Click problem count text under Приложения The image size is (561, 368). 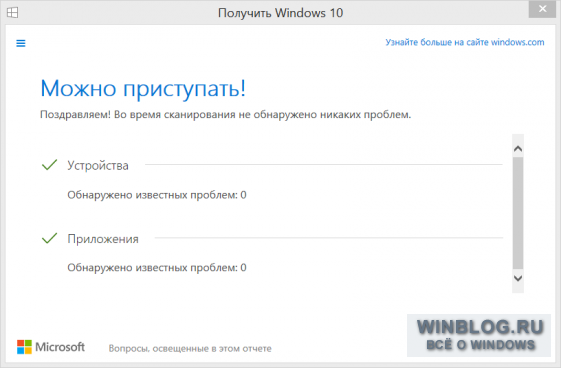(x=157, y=268)
